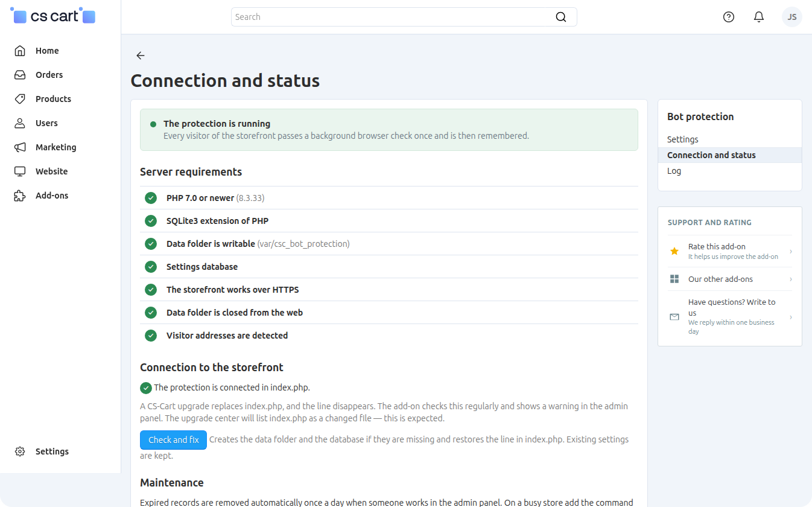This screenshot has height=507, width=812.
Task: Open the Products menu label
Action: coord(53,99)
